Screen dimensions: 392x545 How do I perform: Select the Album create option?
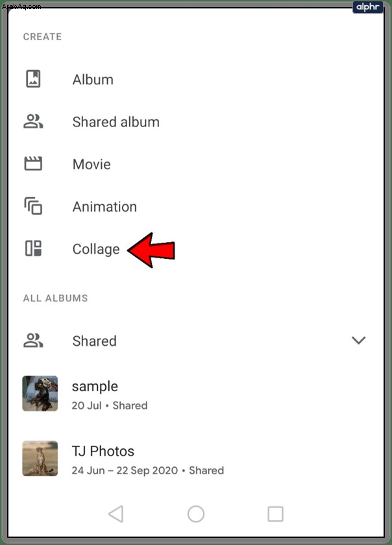(93, 80)
